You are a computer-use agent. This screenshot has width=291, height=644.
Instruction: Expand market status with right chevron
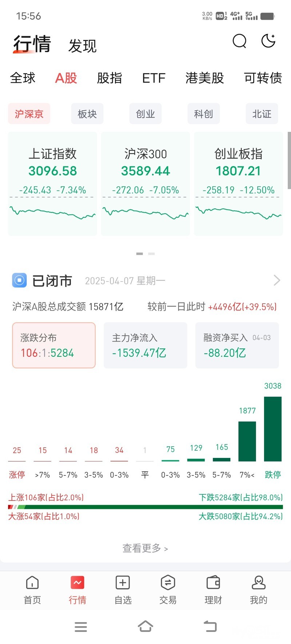pyautogui.click(x=276, y=280)
